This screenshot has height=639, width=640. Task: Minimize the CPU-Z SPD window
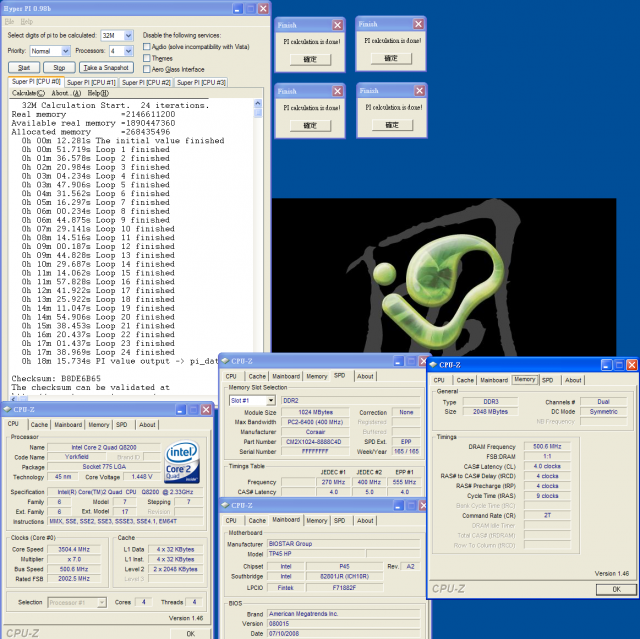point(398,361)
